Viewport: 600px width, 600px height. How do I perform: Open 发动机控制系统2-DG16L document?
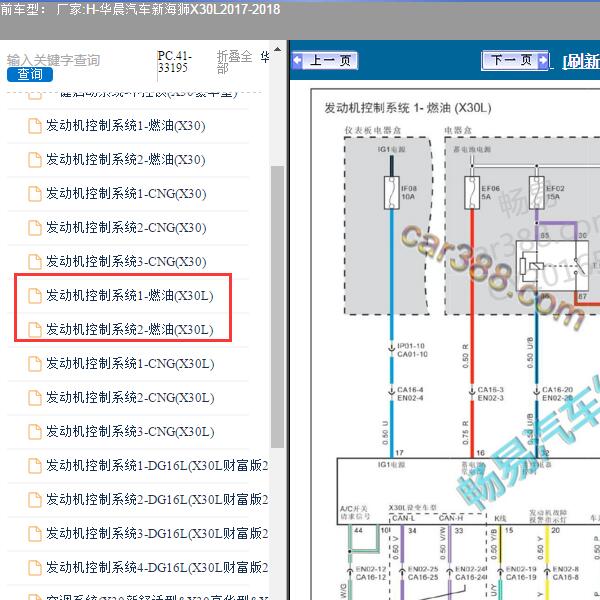point(157,499)
